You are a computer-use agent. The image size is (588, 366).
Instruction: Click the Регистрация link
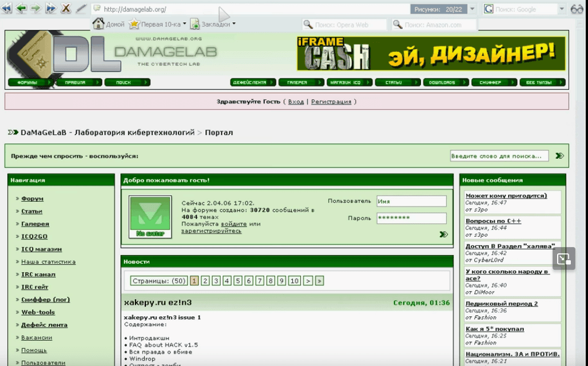[x=331, y=102]
